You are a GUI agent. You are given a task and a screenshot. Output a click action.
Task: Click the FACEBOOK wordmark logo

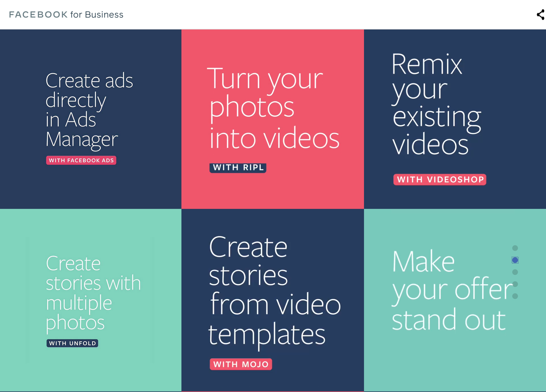click(38, 15)
